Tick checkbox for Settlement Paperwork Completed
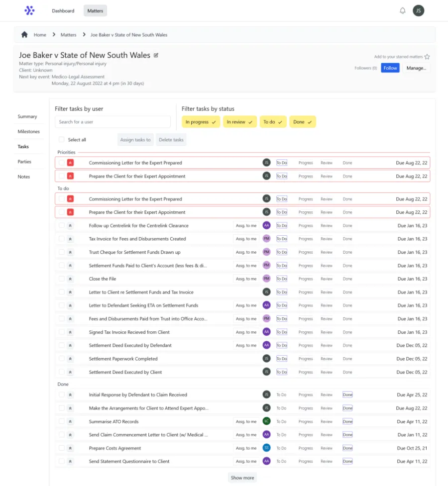The width and height of the screenshot is (448, 486). [61, 358]
